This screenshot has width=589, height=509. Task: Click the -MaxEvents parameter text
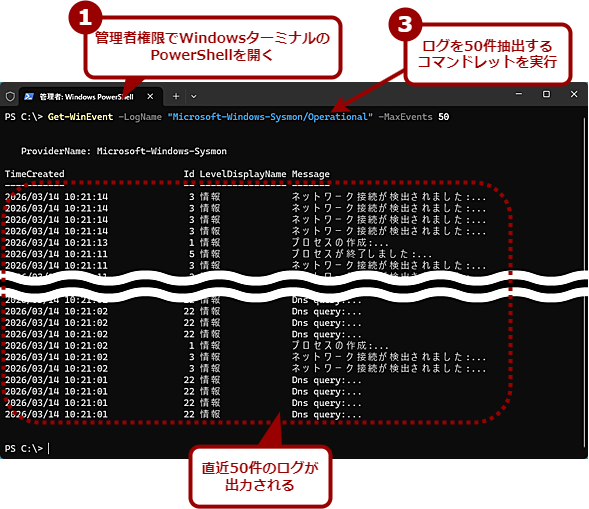click(x=405, y=117)
